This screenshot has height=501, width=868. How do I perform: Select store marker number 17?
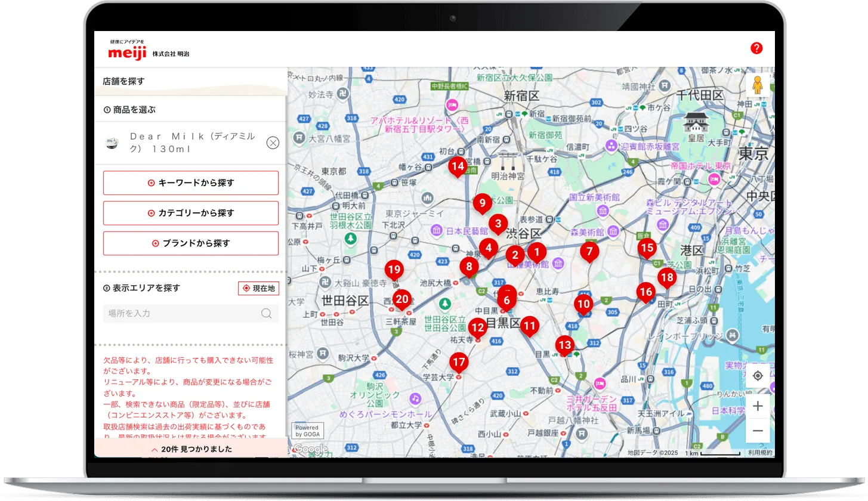click(459, 362)
